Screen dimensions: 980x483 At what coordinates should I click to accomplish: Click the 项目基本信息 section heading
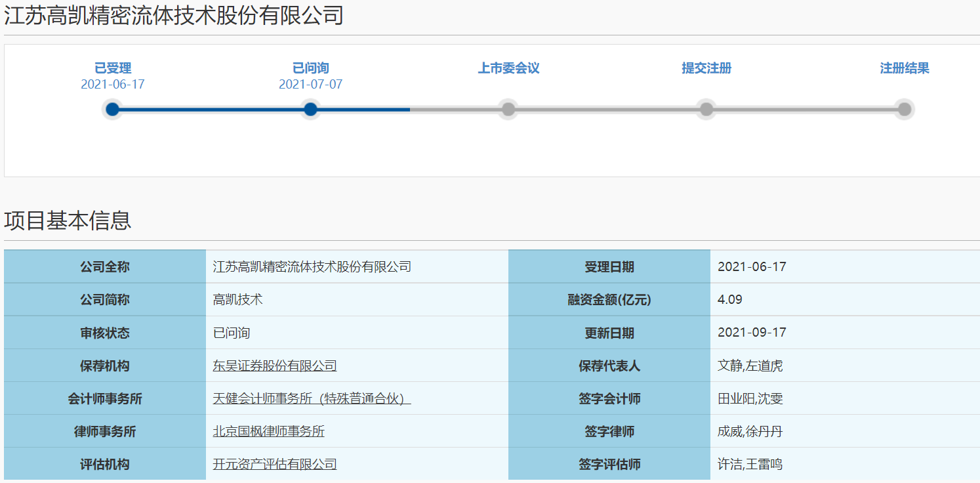pos(68,220)
